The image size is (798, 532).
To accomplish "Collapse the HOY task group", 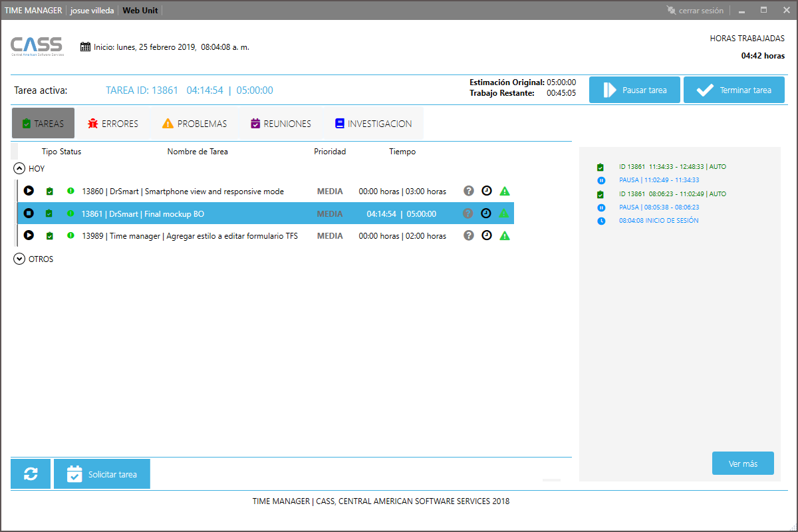I will [20, 169].
